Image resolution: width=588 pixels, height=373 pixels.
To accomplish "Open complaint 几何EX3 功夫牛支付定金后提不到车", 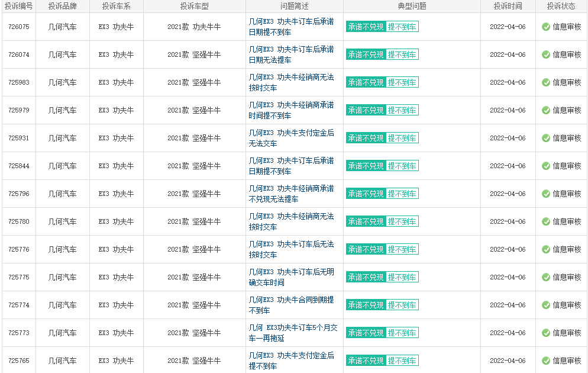I will click(292, 361).
